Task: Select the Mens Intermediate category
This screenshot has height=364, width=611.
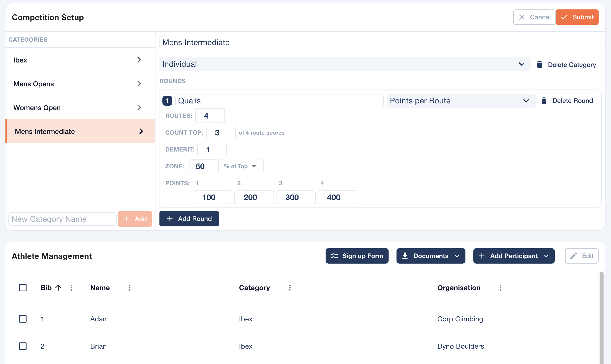Action: (80, 131)
